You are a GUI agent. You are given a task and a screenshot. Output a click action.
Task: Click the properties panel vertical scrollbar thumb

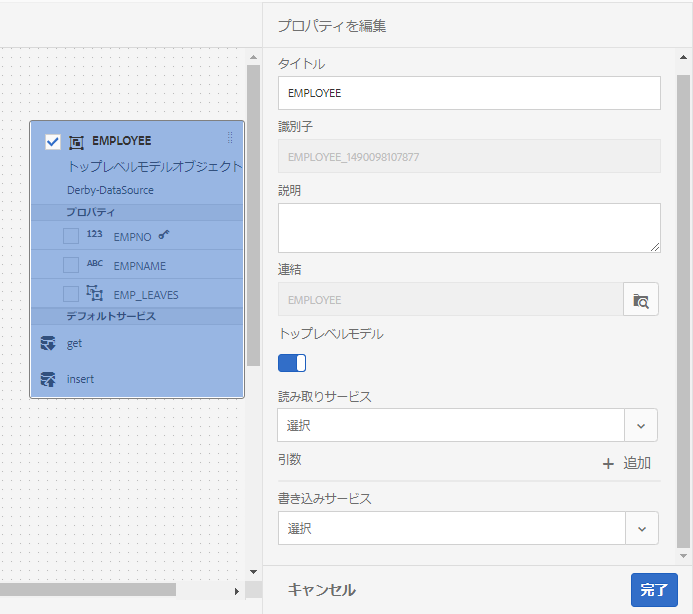(x=683, y=311)
